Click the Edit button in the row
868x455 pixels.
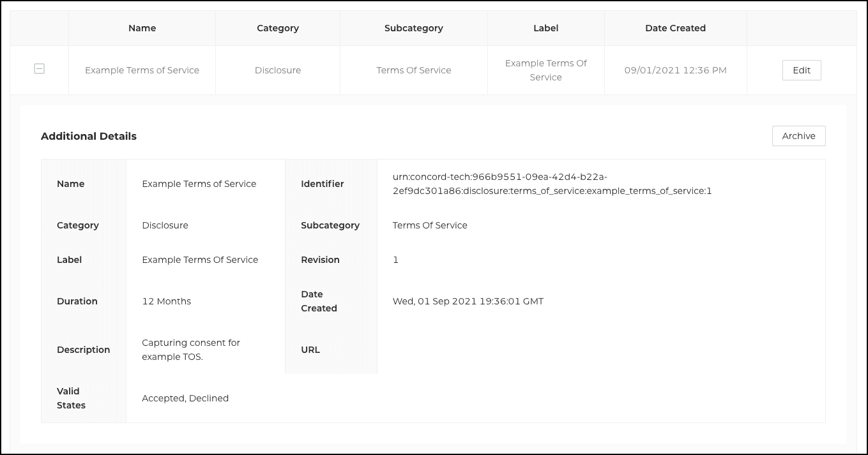(801, 70)
